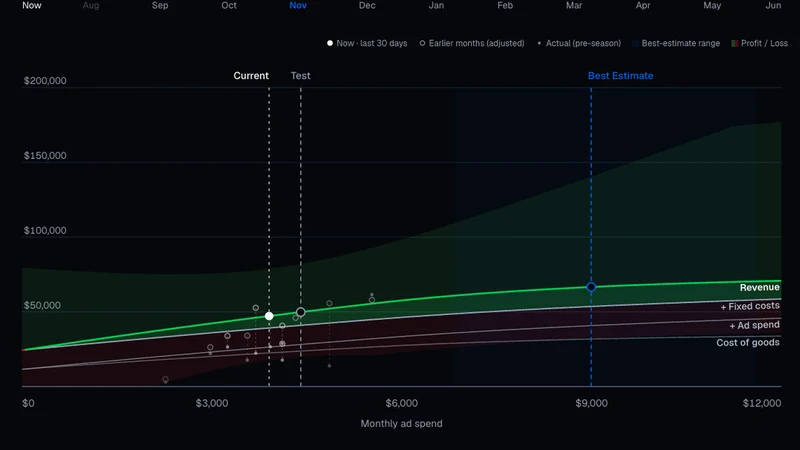Click the Revenue curve label
This screenshot has width=800, height=450.
760,288
